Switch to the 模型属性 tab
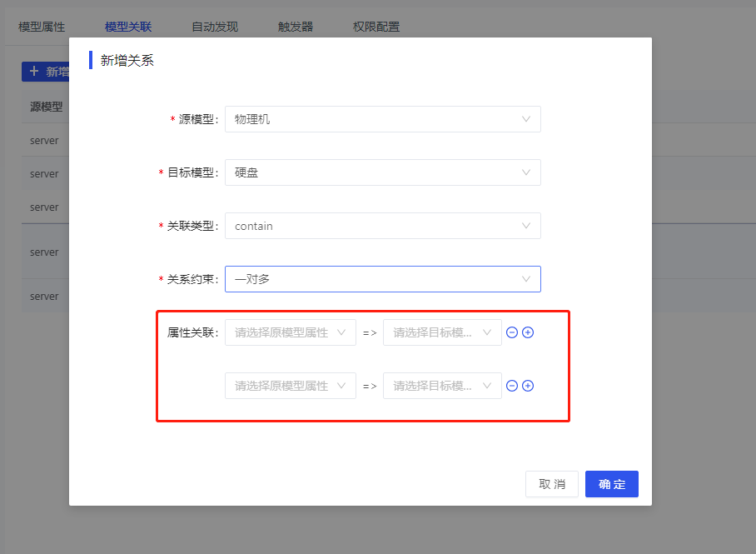 tap(41, 26)
